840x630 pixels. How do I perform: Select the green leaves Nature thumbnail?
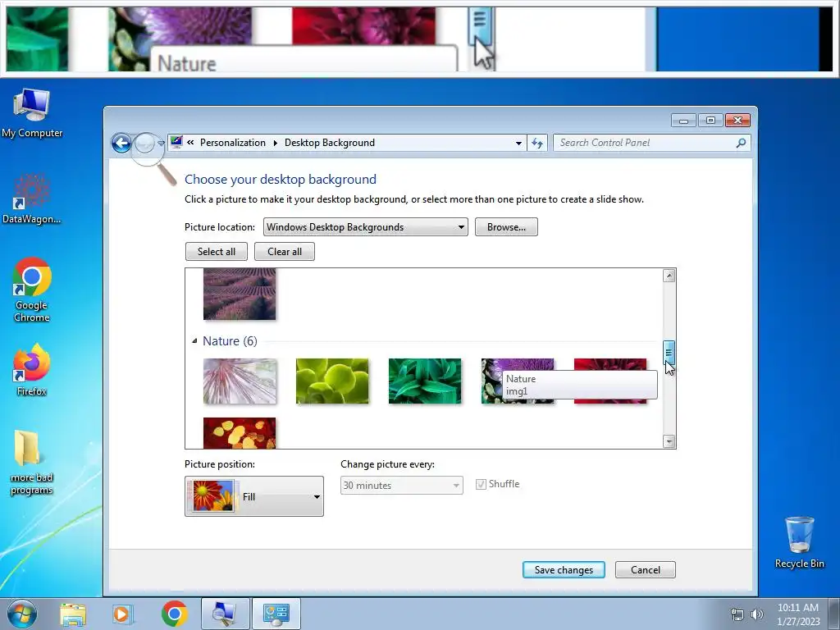pyautogui.click(x=425, y=381)
